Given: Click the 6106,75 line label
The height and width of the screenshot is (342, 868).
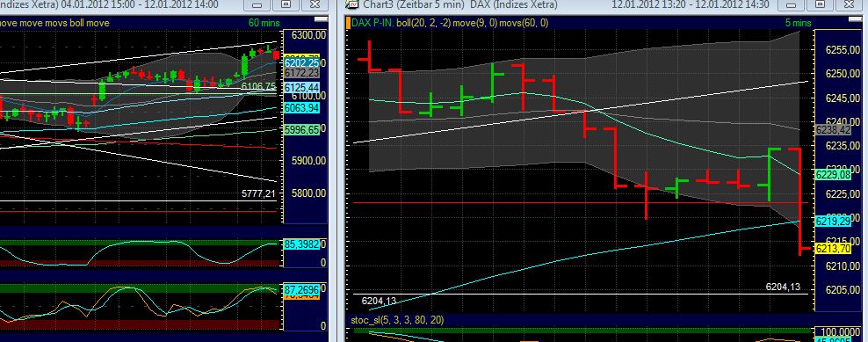Looking at the screenshot, I should click(x=258, y=86).
